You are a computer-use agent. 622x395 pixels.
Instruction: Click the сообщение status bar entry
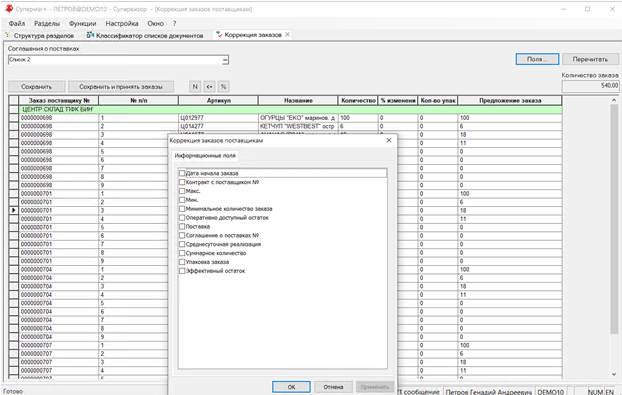[420, 391]
